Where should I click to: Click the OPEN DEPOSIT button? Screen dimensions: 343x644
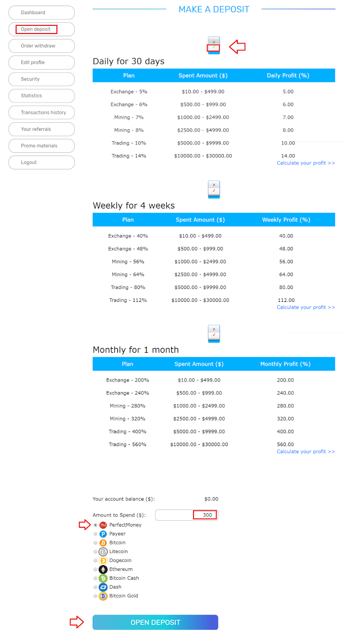pyautogui.click(x=155, y=622)
